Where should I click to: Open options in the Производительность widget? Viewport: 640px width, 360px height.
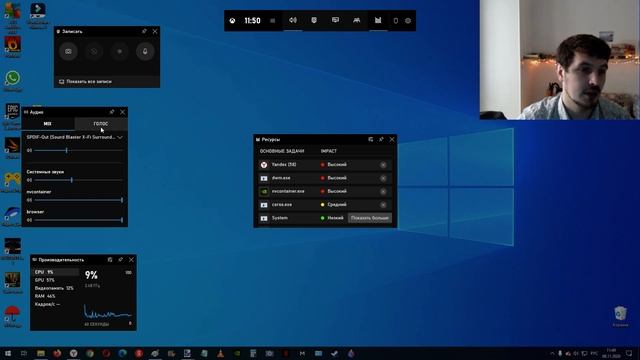click(110, 260)
